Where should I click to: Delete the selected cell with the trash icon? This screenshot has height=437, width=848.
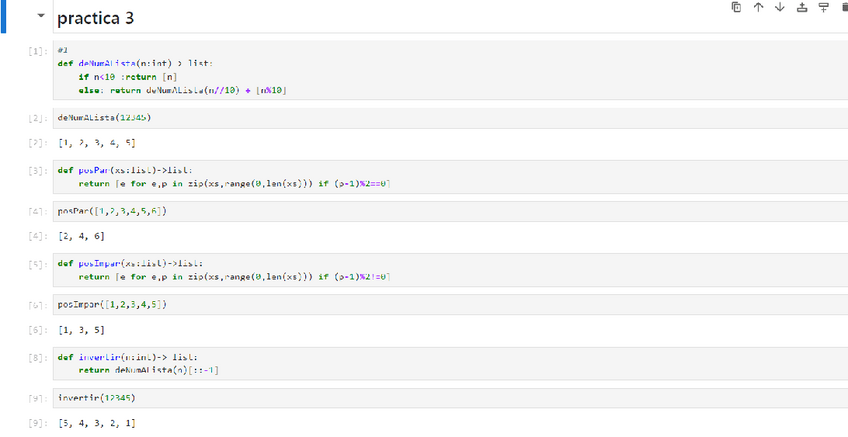click(844, 8)
